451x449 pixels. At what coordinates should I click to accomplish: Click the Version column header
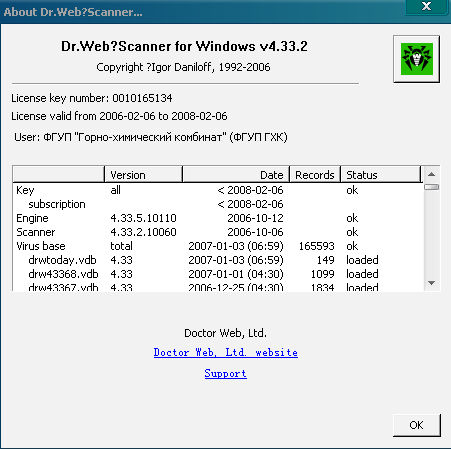point(144,175)
